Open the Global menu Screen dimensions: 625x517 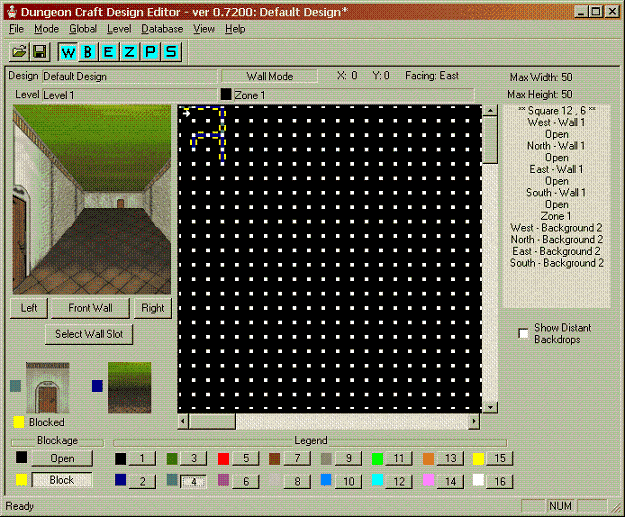[x=83, y=29]
